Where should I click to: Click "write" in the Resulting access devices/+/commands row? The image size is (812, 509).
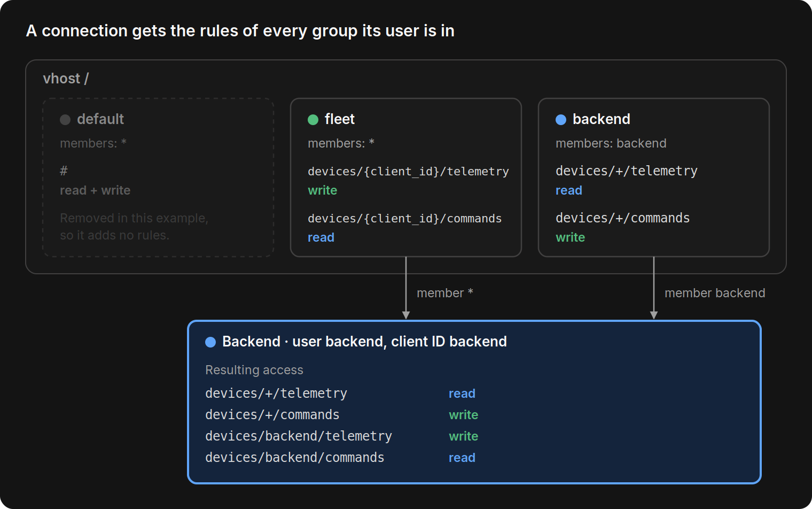pos(464,415)
